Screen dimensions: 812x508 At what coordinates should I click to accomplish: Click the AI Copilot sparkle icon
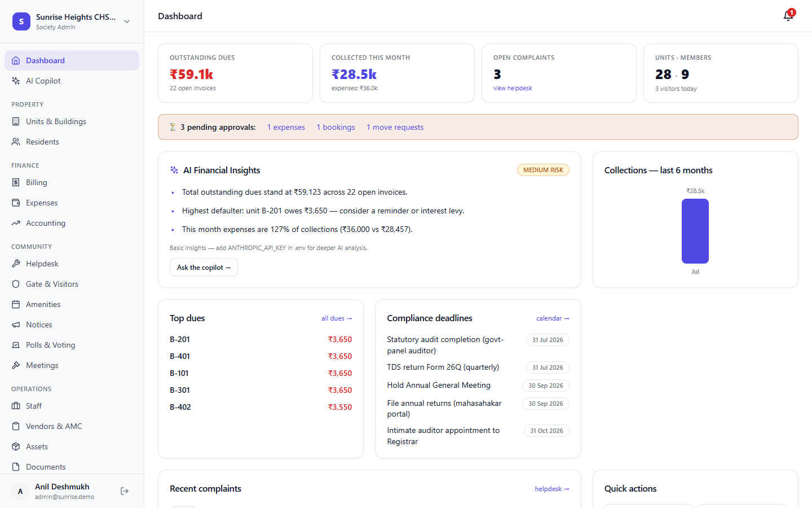pyautogui.click(x=16, y=81)
